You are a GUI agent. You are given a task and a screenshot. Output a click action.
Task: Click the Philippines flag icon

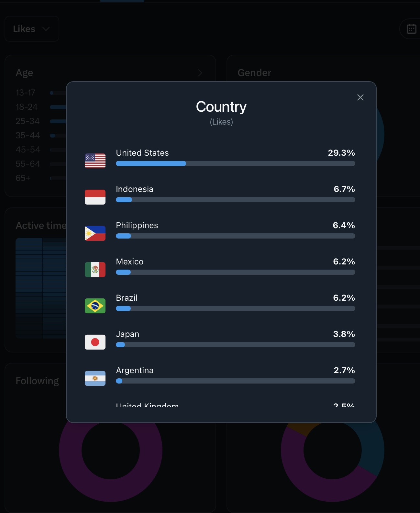95,233
